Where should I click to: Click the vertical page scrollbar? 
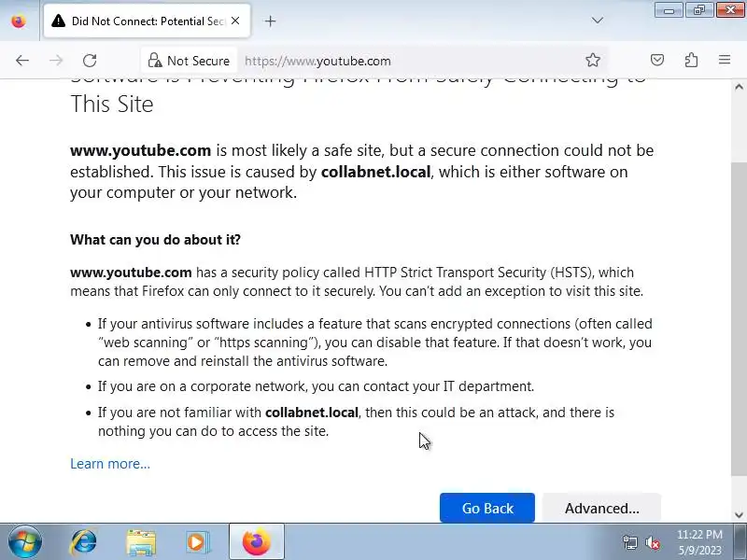coord(739,280)
